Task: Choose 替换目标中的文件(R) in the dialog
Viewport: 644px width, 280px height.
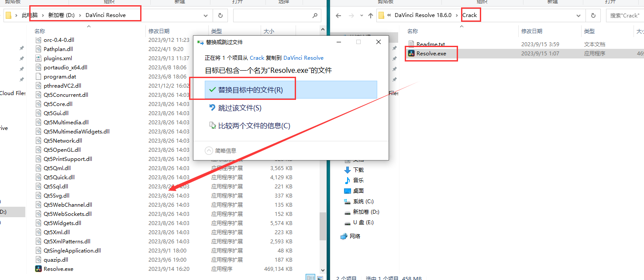Action: [291, 89]
